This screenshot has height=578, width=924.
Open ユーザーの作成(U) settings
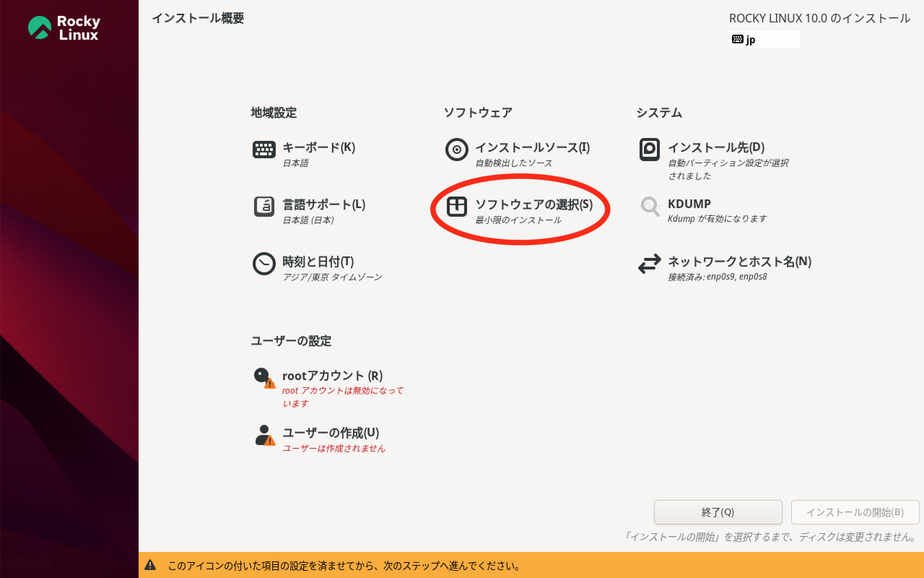tap(331, 433)
